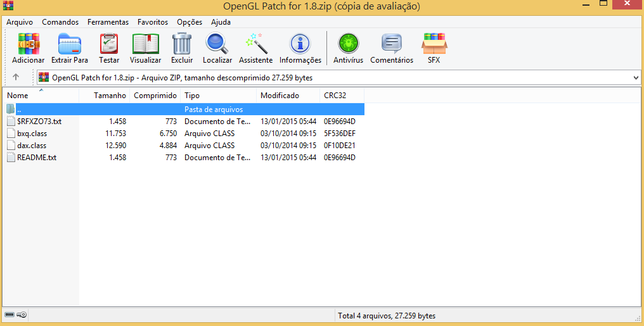Click the drive icon in status bar
Image resolution: width=644 pixels, height=326 pixels.
10,315
